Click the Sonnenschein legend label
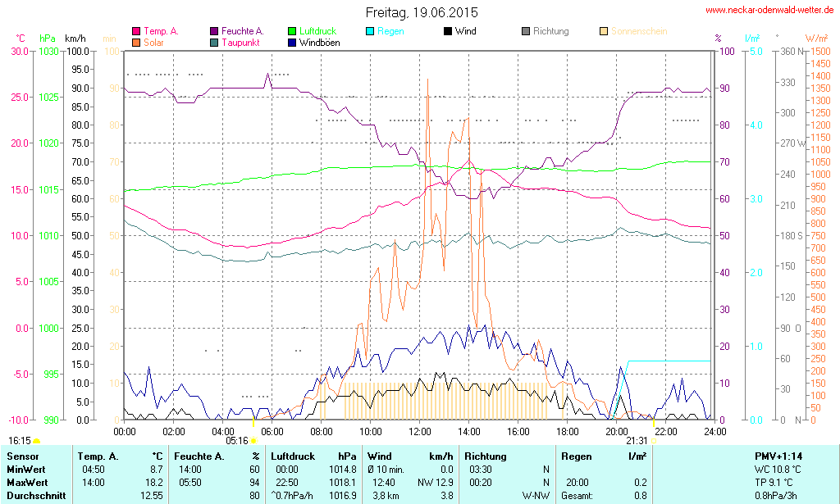The image size is (840, 504). point(638,32)
